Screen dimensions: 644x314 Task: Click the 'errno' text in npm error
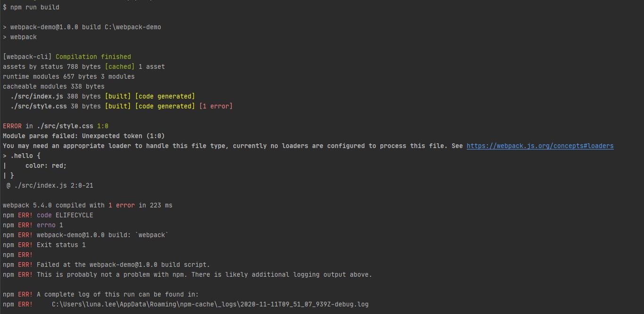pos(46,225)
